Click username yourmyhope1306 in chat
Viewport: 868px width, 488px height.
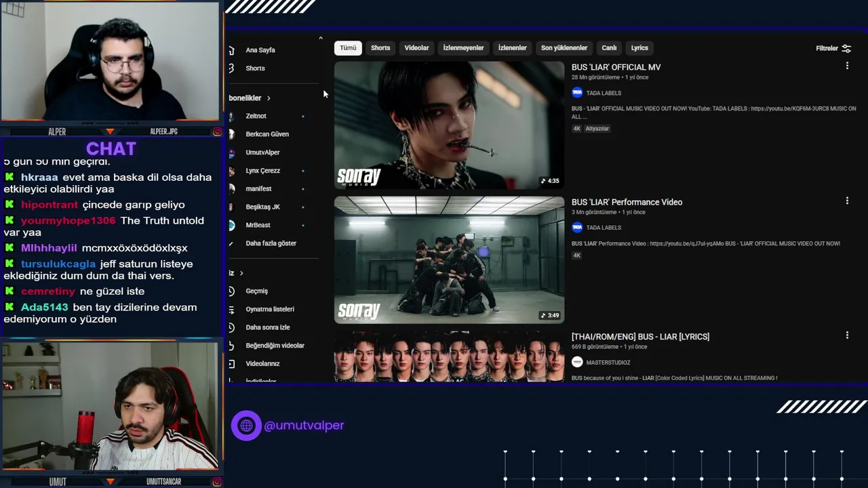click(68, 220)
